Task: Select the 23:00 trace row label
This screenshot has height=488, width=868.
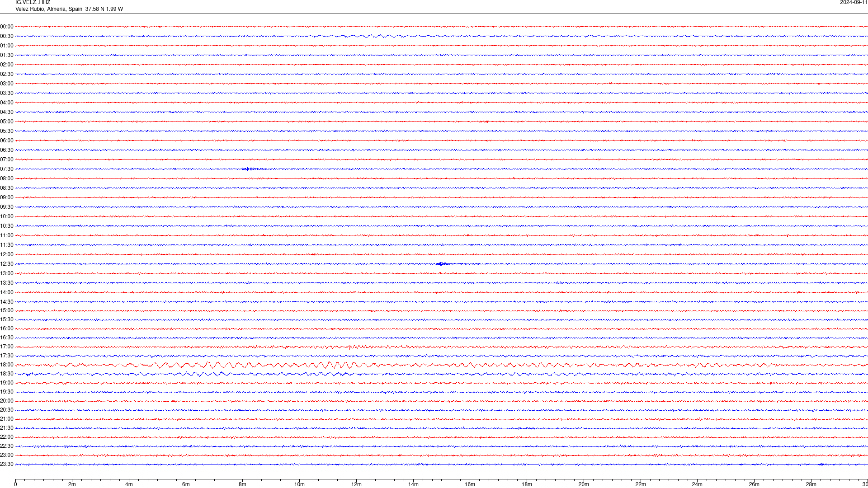Action: 7,455
